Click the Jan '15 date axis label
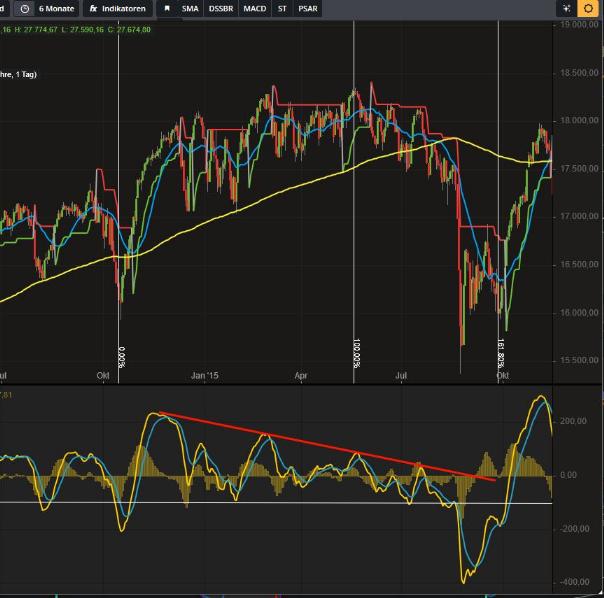The height and width of the screenshot is (598, 604). (x=204, y=376)
